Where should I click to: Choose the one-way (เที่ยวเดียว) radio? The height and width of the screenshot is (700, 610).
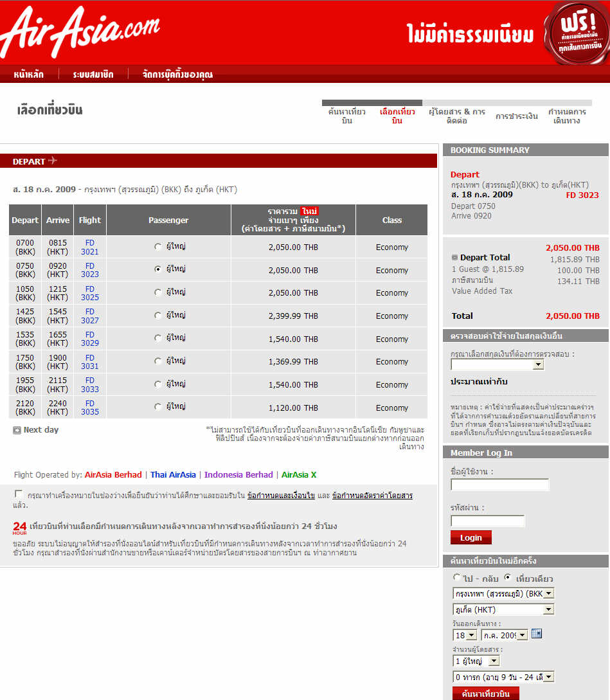[507, 577]
